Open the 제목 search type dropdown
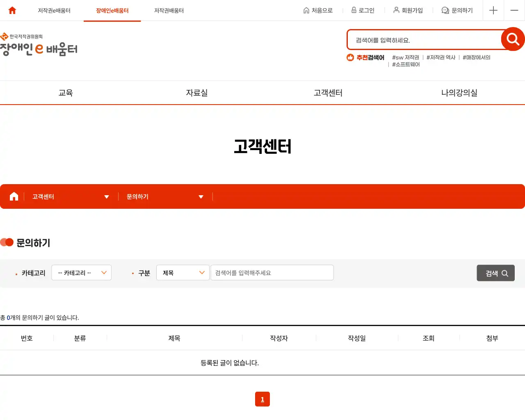 tap(183, 272)
